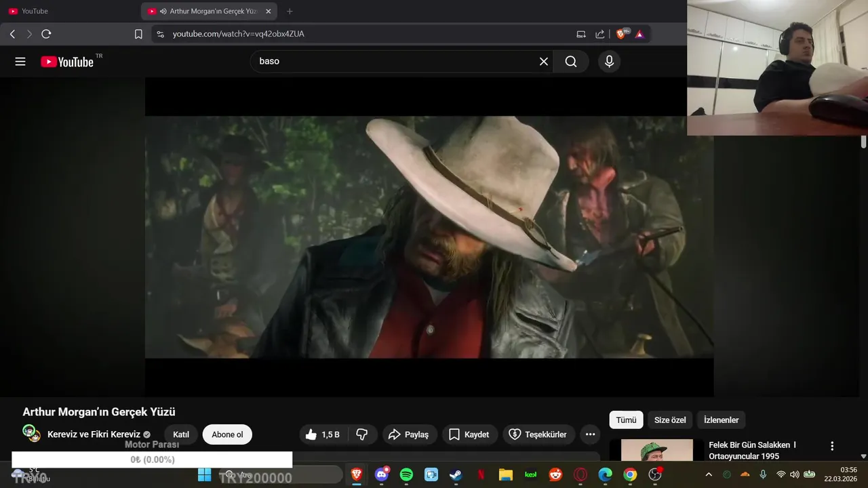Start voice search with the microphone
Viewport: 868px width, 488px height.
tap(609, 62)
